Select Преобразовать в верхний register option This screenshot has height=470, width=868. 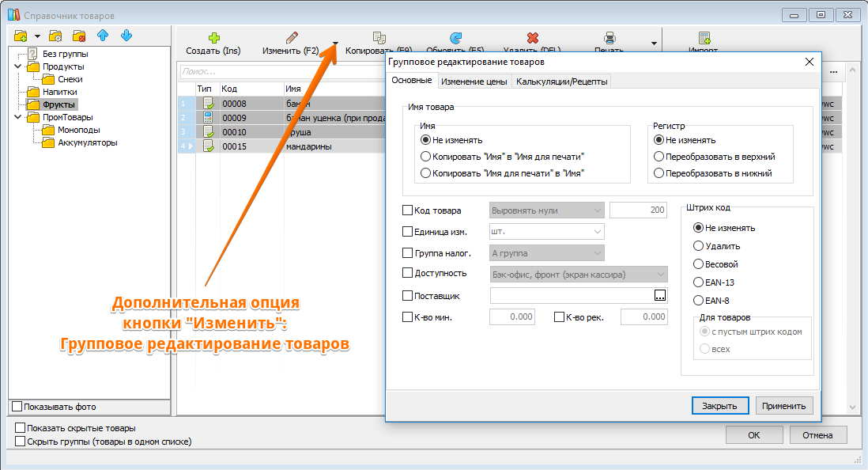[x=659, y=157]
